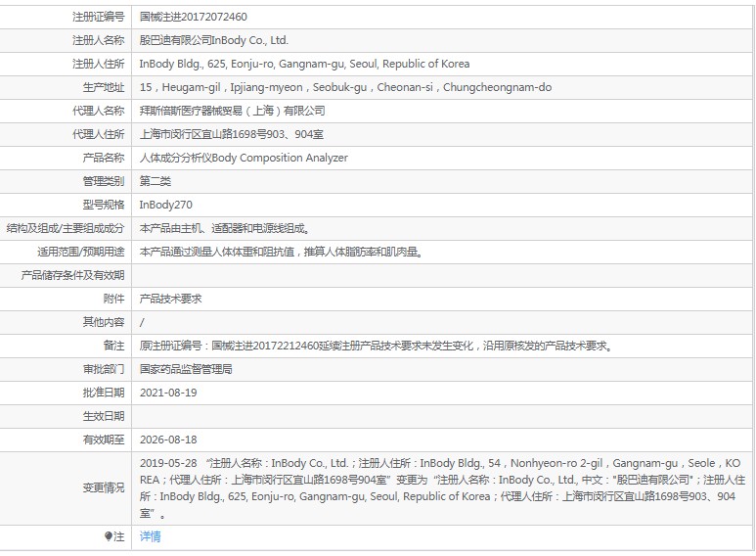Select intended use text 本产品通过测量人体体重和阻抗值
This screenshot has width=756, height=556.
tap(282, 252)
